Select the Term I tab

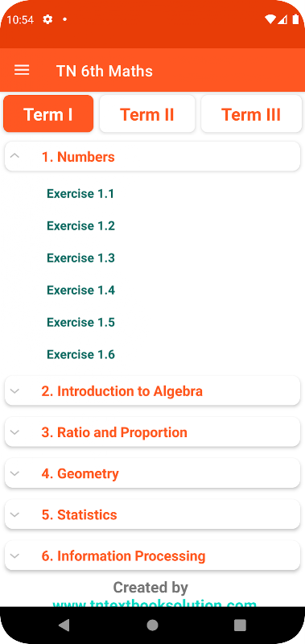pyautogui.click(x=48, y=114)
